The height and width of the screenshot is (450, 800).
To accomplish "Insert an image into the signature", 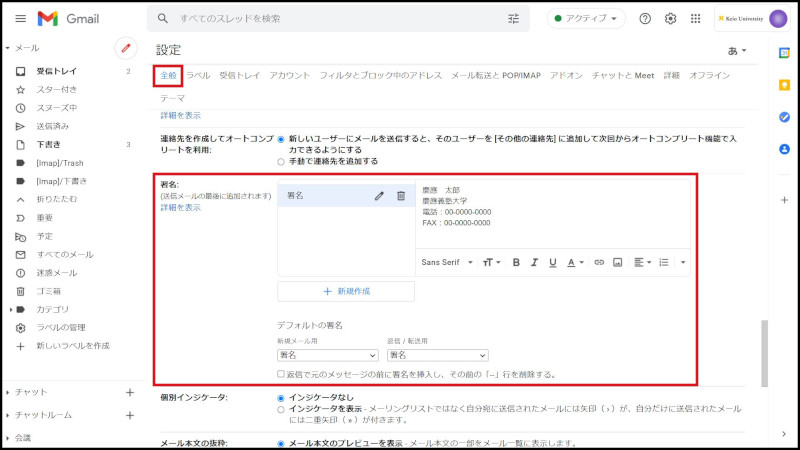I will coord(618,262).
